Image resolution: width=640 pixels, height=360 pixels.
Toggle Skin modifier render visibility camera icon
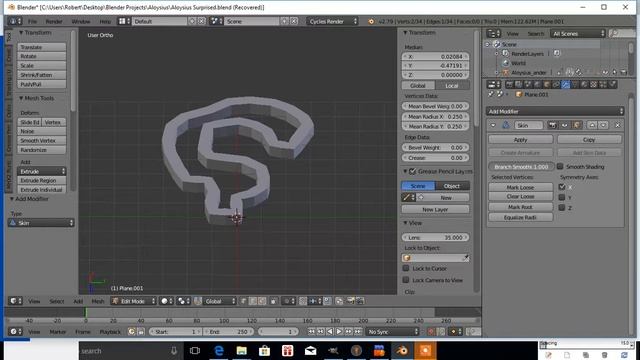pos(553,125)
